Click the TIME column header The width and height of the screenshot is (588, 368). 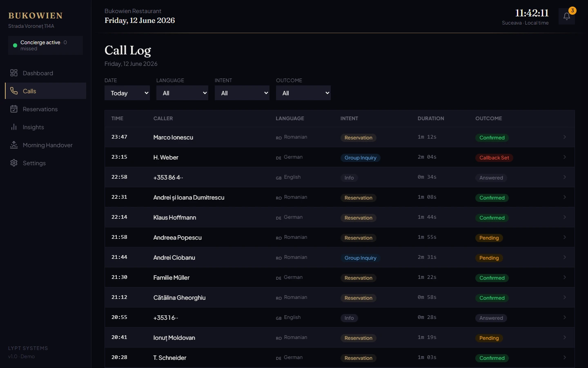[x=117, y=119]
